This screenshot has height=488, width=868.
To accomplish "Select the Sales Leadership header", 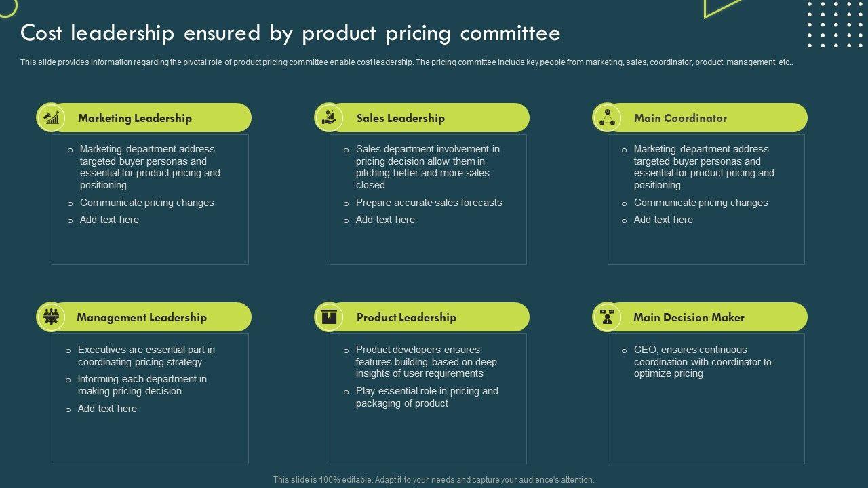I will point(401,118).
